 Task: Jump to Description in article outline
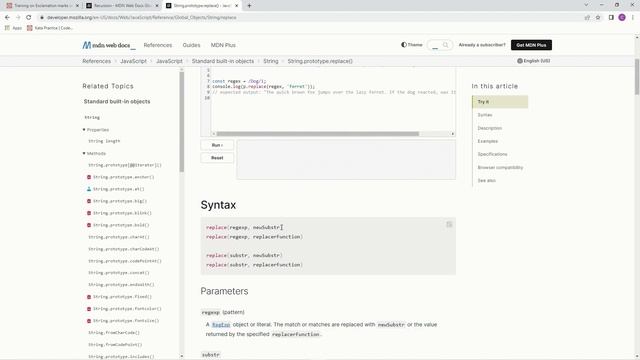click(490, 128)
